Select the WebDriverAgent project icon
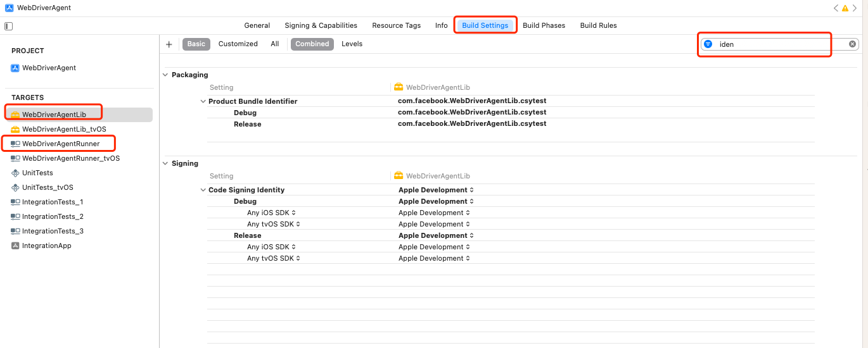This screenshot has height=348, width=868. pos(16,68)
